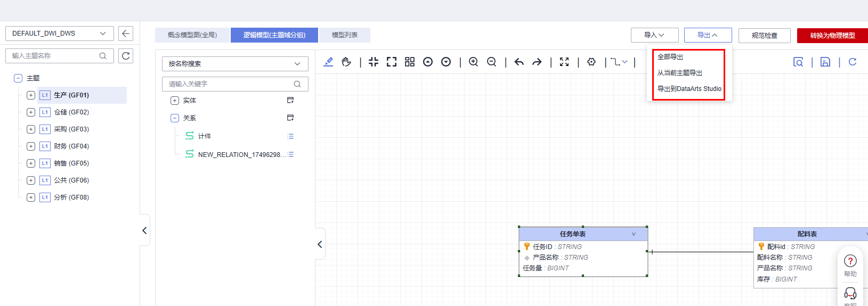Click the grid layout icon

410,62
